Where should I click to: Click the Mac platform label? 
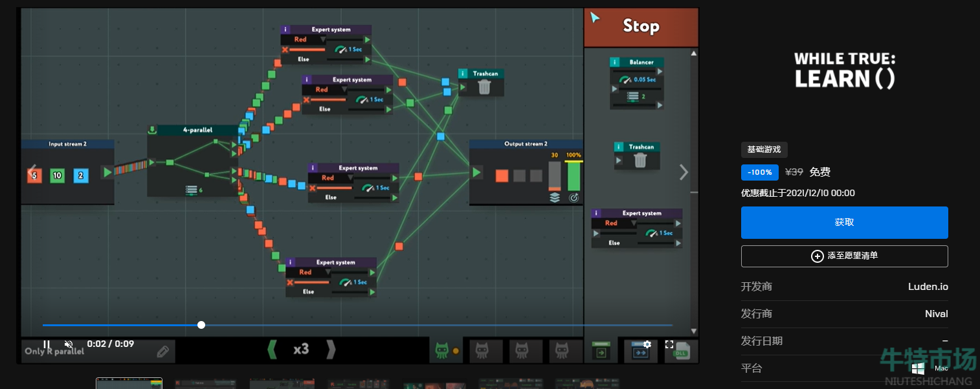click(941, 368)
